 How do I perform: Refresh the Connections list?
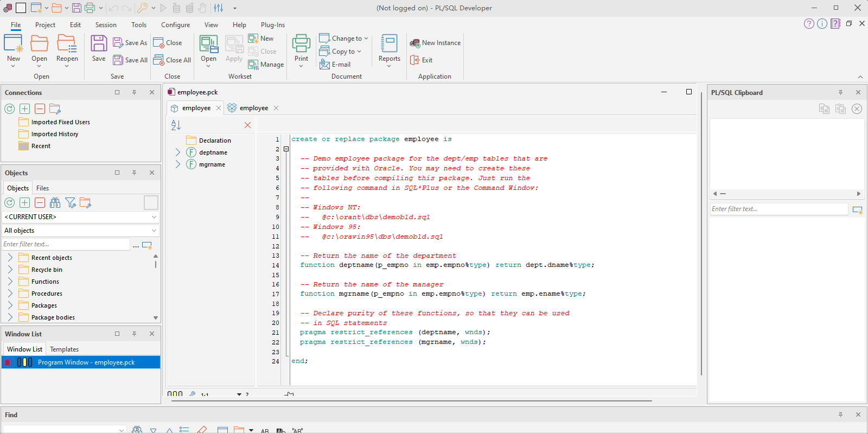pos(10,109)
